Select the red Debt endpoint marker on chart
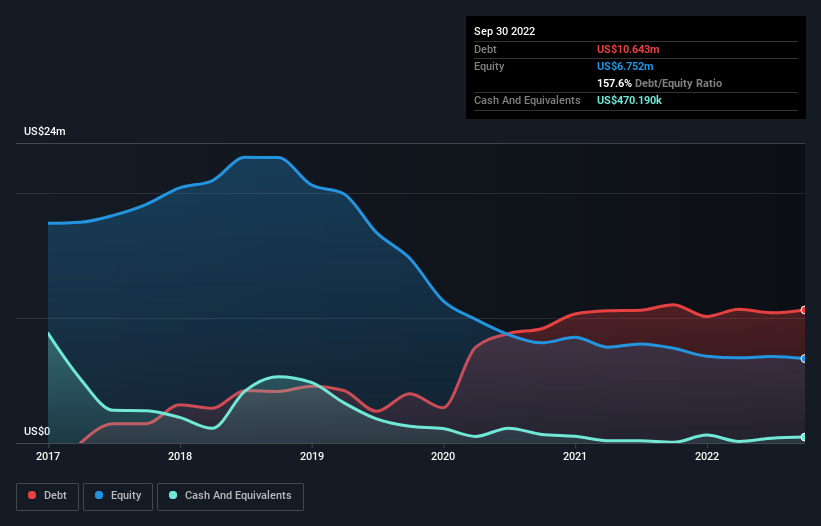This screenshot has height=526, width=821. tap(804, 310)
